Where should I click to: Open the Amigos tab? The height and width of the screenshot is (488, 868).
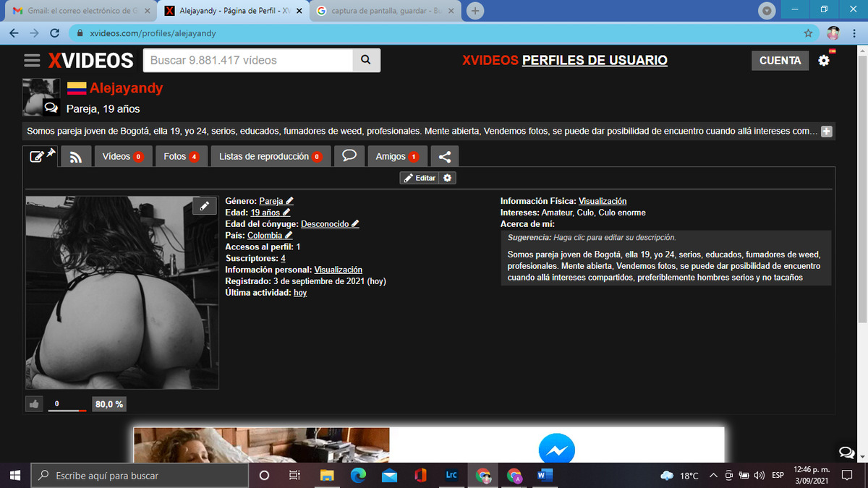point(397,157)
